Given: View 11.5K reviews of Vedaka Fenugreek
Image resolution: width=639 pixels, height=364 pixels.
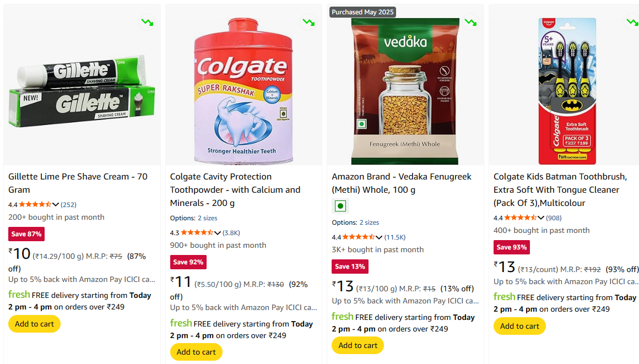Looking at the screenshot, I should point(395,237).
